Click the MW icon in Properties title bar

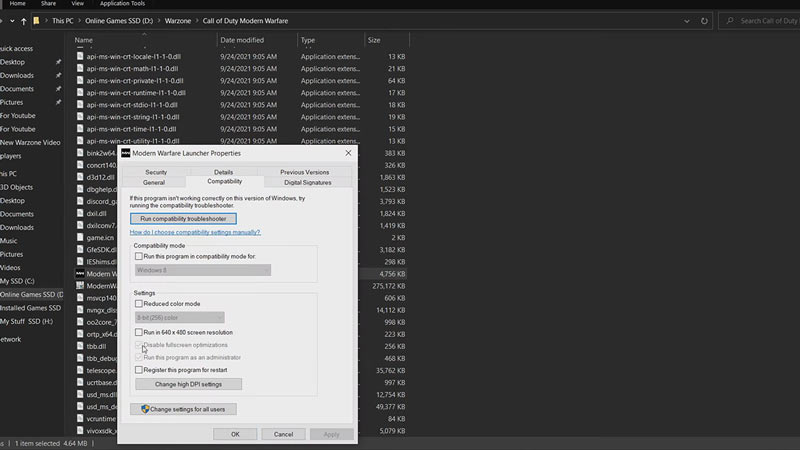coord(126,153)
